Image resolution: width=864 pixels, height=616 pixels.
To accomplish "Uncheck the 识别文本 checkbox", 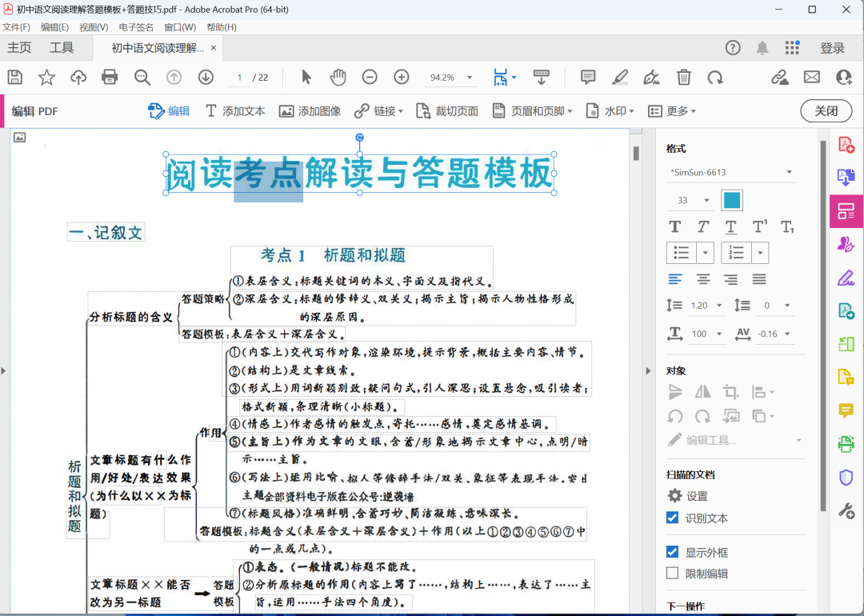I will 672,518.
